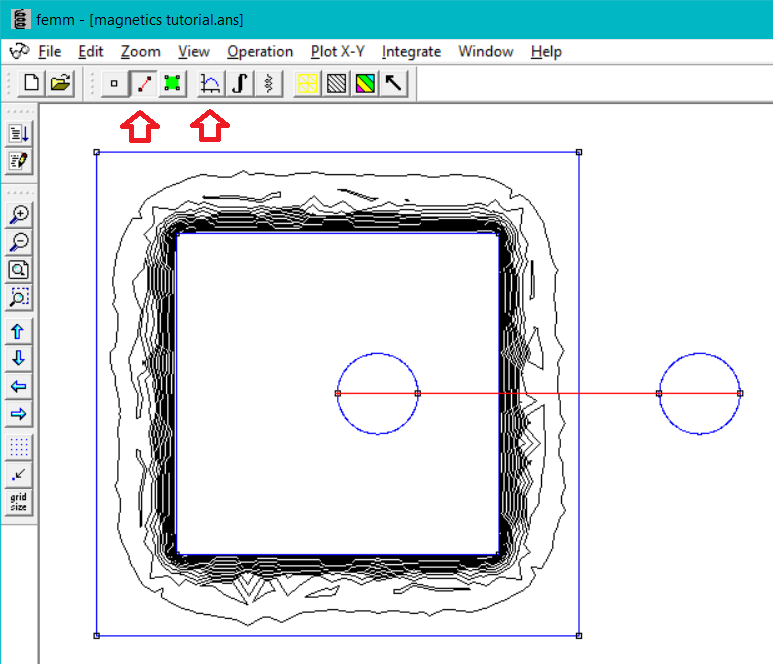This screenshot has height=664, width=773.
Task: Click the zoom out magnifier icon
Action: (x=19, y=242)
